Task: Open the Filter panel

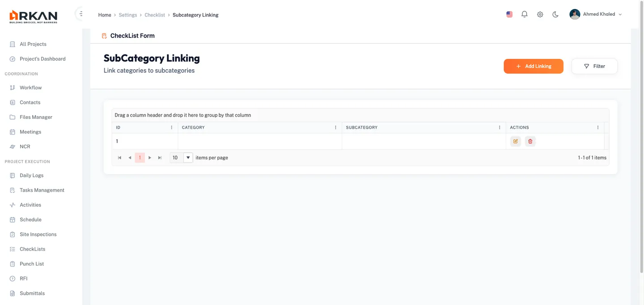Action: pyautogui.click(x=594, y=66)
